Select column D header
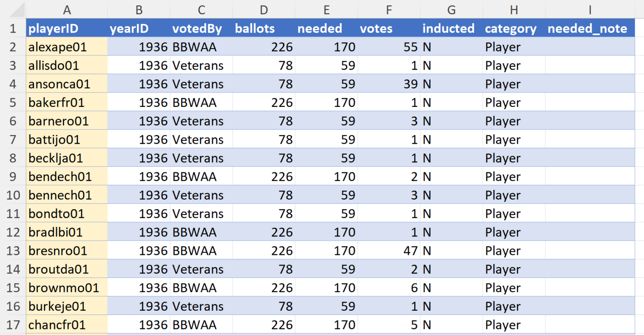 tap(264, 10)
